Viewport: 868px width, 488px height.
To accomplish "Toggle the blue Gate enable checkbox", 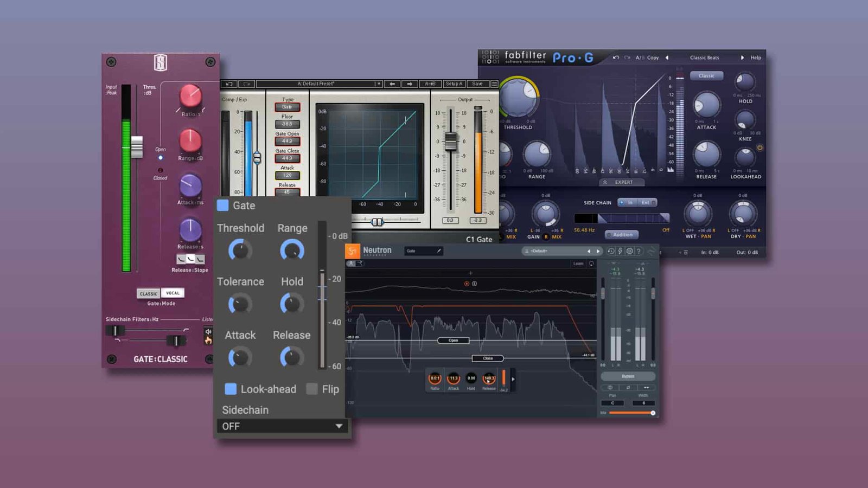I will (222, 205).
